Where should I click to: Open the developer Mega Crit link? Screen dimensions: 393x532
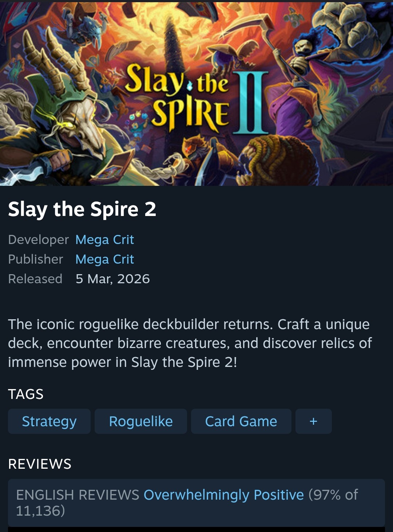coord(105,240)
